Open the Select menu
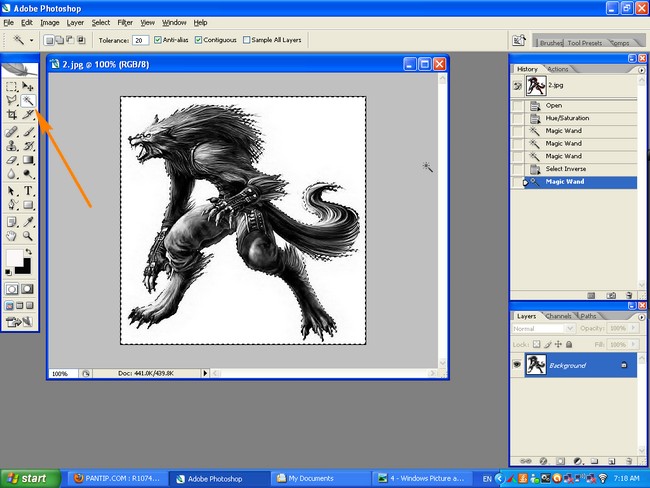650x488 pixels. (x=101, y=22)
